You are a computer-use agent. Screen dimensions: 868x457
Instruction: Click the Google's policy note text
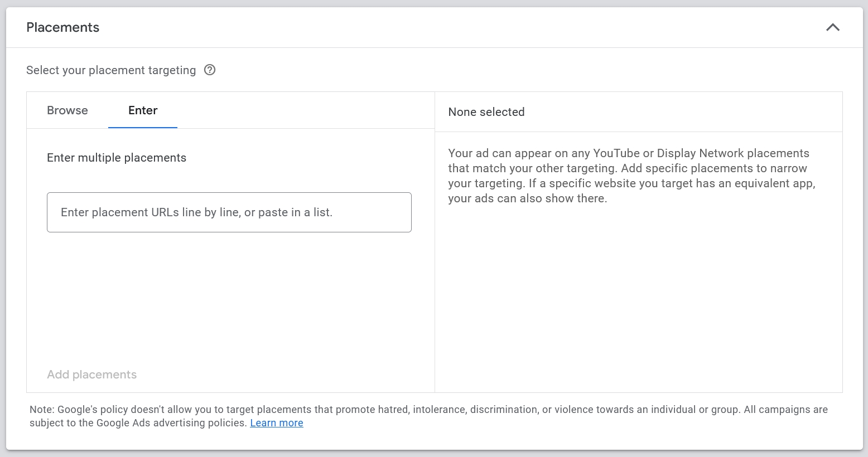428,416
